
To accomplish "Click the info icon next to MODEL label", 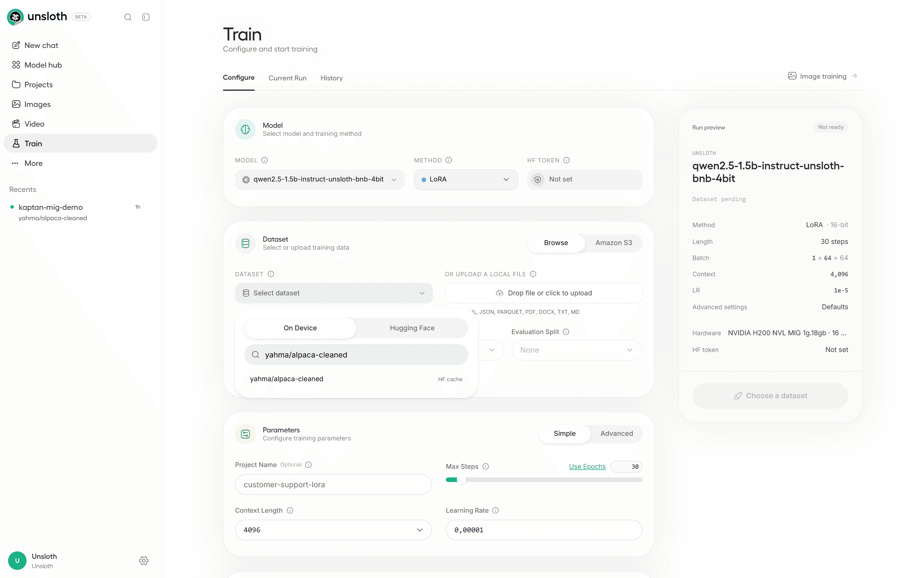I will (x=264, y=160).
